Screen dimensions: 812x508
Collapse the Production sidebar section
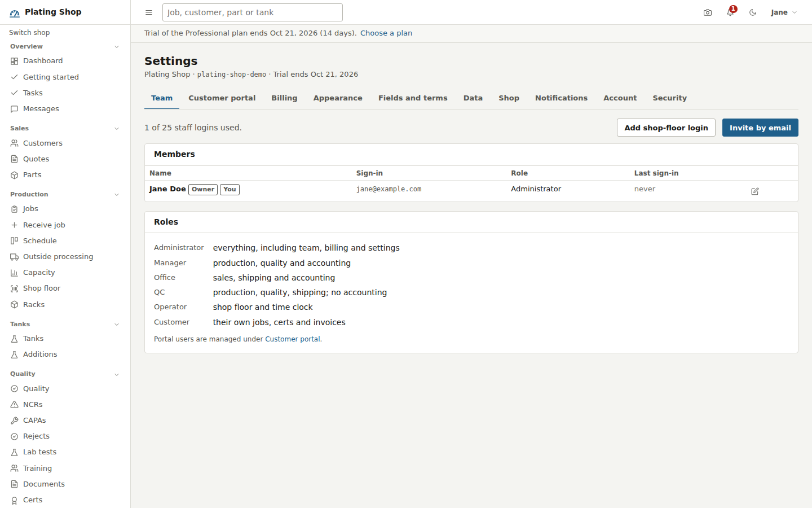click(117, 195)
